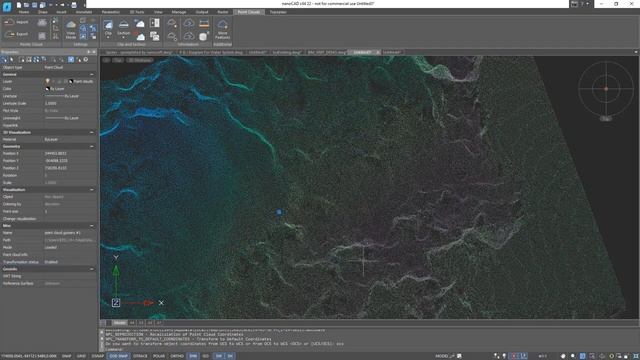Viewport: 640px width, 360px height.
Task: Click the coordinates readout in status bar
Action: tap(29, 356)
